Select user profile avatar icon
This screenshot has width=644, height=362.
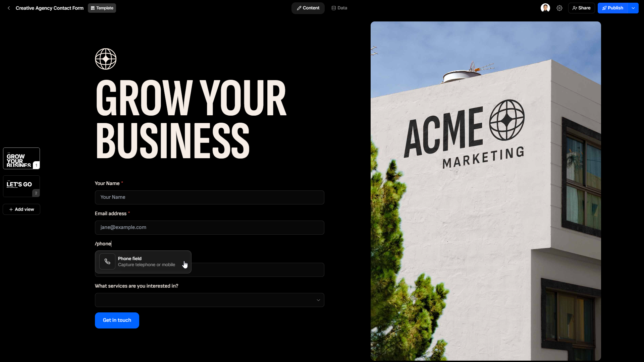click(x=545, y=8)
